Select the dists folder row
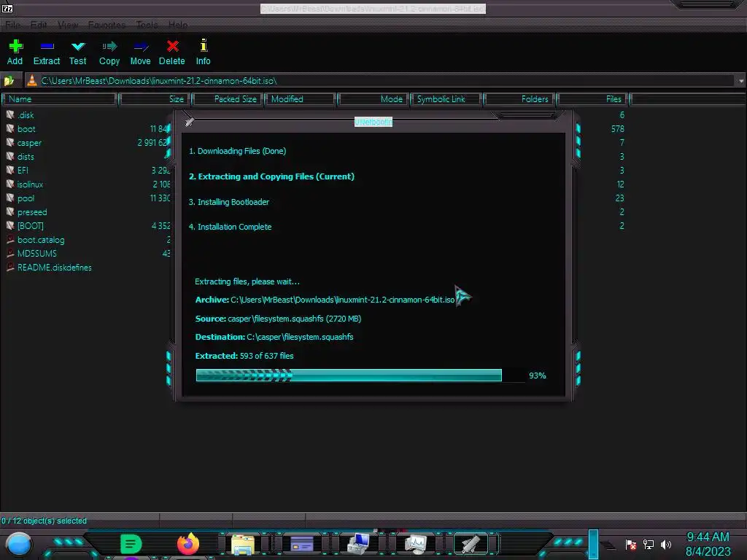 point(20,156)
